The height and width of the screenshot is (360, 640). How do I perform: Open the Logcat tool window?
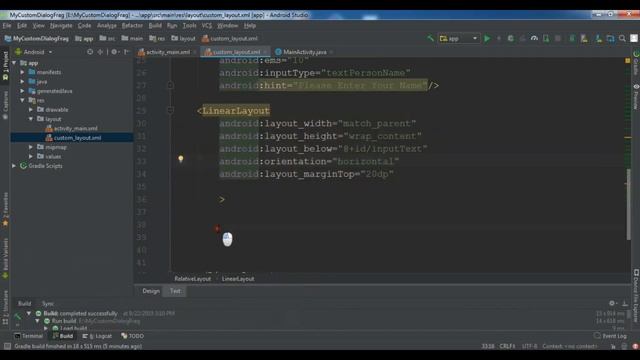click(97, 336)
